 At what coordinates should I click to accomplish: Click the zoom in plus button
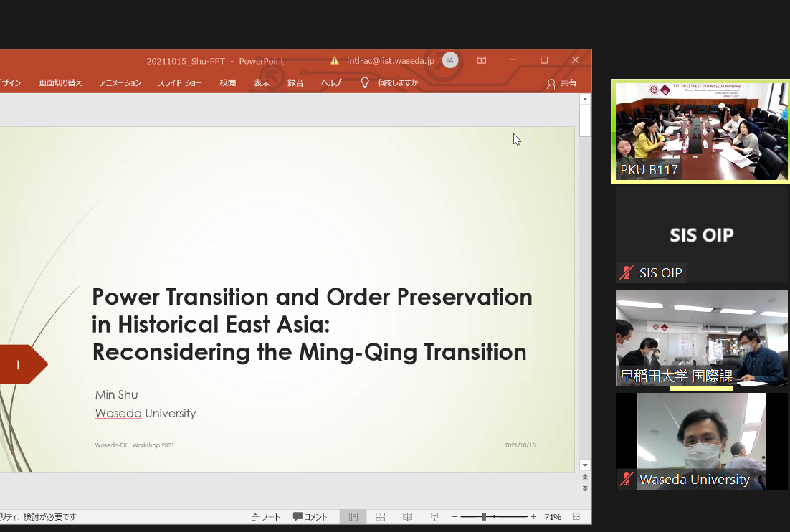533,517
